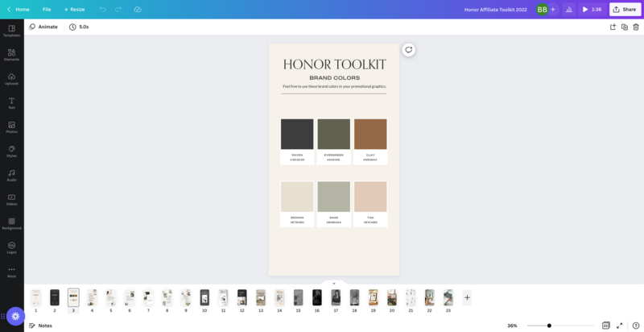Select the Clay brown swatch
The width and height of the screenshot is (644, 332).
tap(370, 134)
